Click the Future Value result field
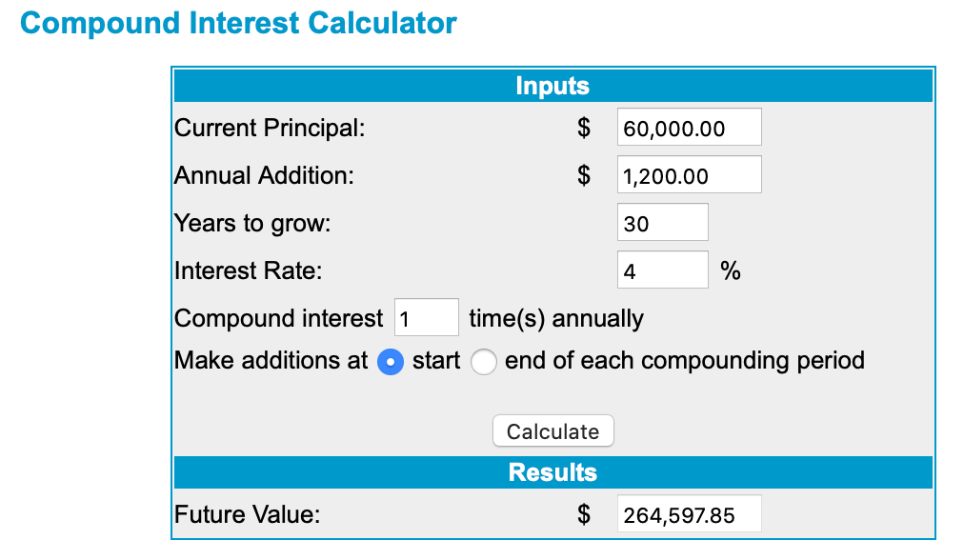This screenshot has width=964, height=560. (x=689, y=515)
